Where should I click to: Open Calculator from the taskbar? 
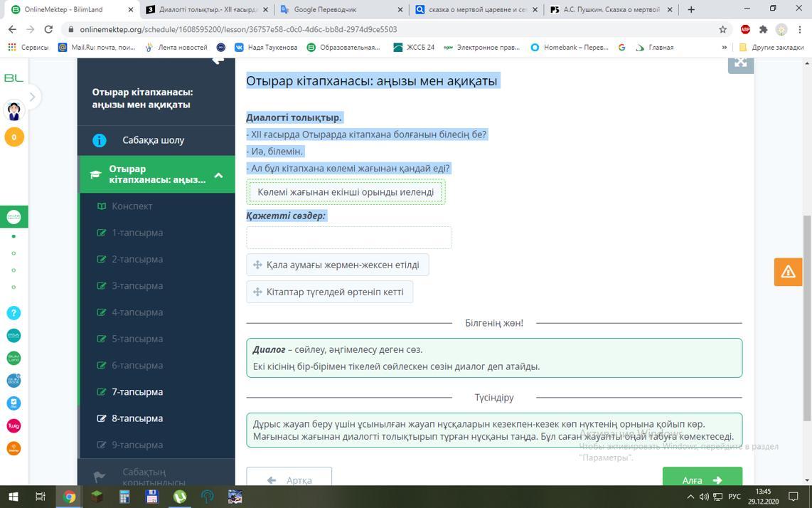tap(124, 497)
